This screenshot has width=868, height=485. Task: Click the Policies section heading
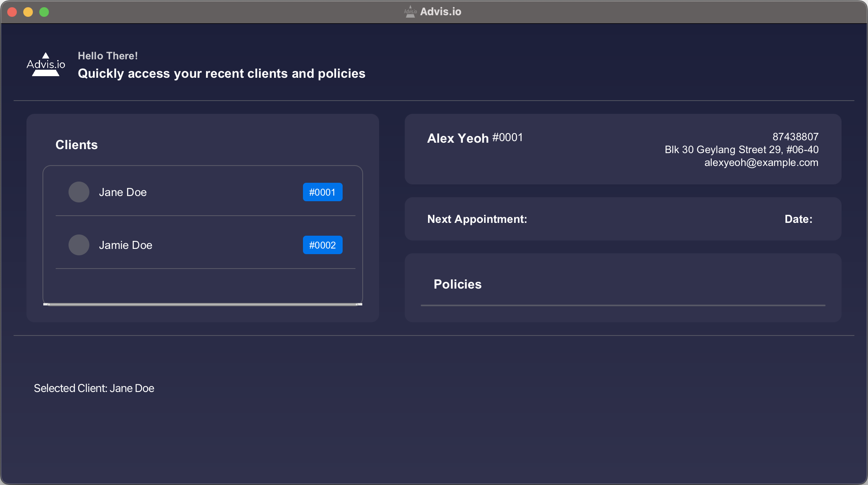pos(457,284)
